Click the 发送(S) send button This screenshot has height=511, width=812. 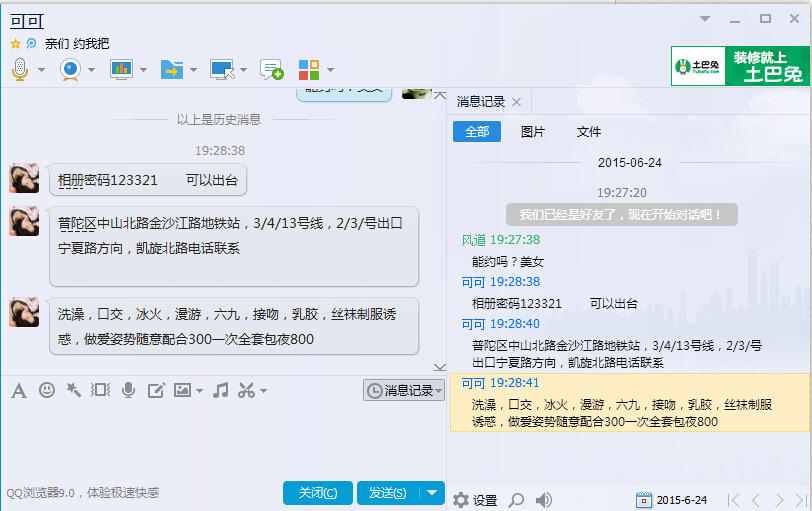click(387, 493)
